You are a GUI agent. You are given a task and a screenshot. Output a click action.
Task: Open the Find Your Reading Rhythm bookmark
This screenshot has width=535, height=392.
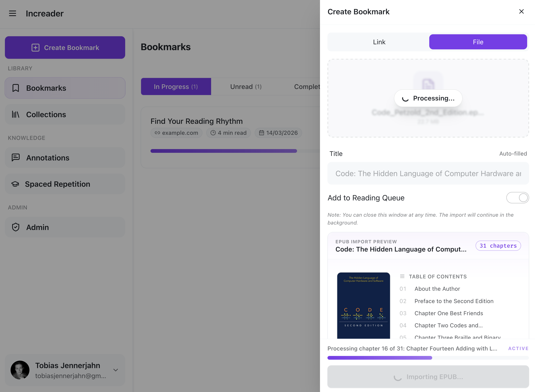click(x=196, y=121)
